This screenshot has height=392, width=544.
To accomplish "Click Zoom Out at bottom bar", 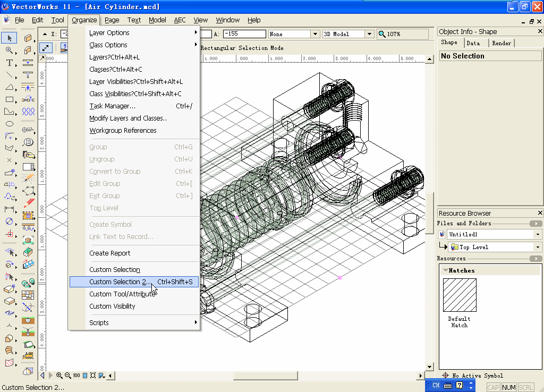I will tap(67, 376).
